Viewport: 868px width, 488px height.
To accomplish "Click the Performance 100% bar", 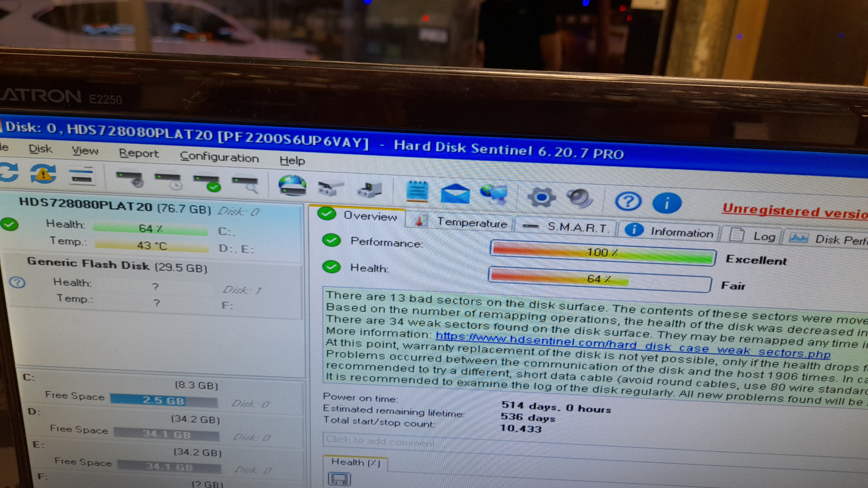I will click(603, 253).
